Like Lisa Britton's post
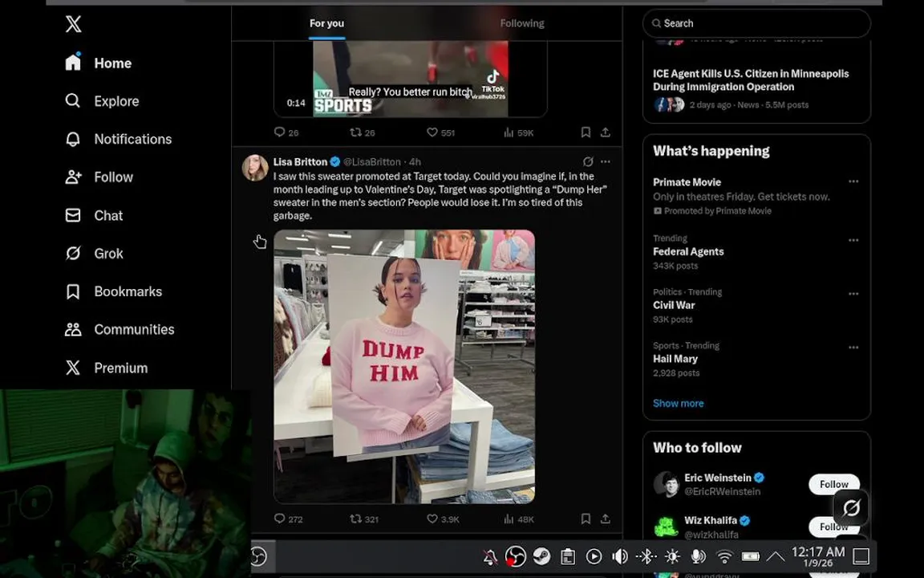This screenshot has height=578, width=924. point(443,519)
